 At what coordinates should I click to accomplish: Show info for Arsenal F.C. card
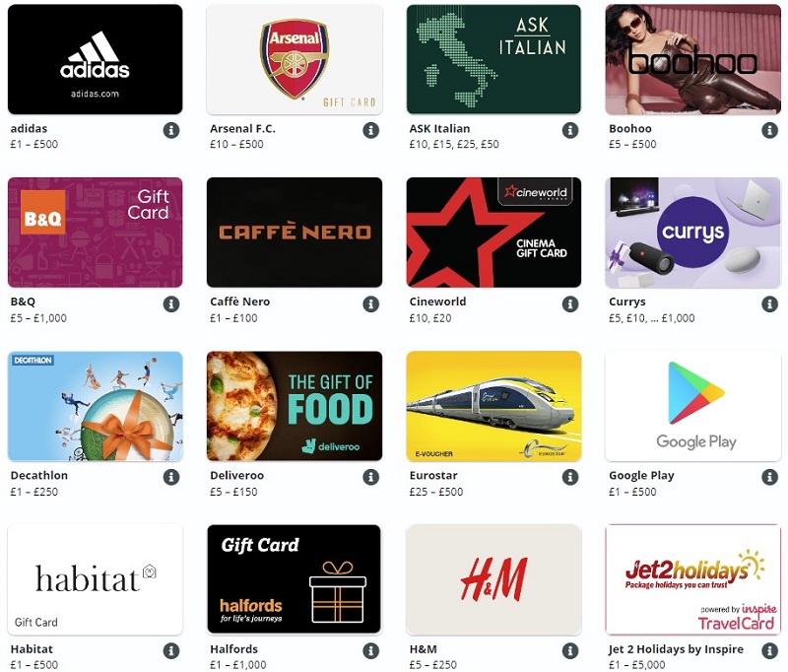click(371, 130)
